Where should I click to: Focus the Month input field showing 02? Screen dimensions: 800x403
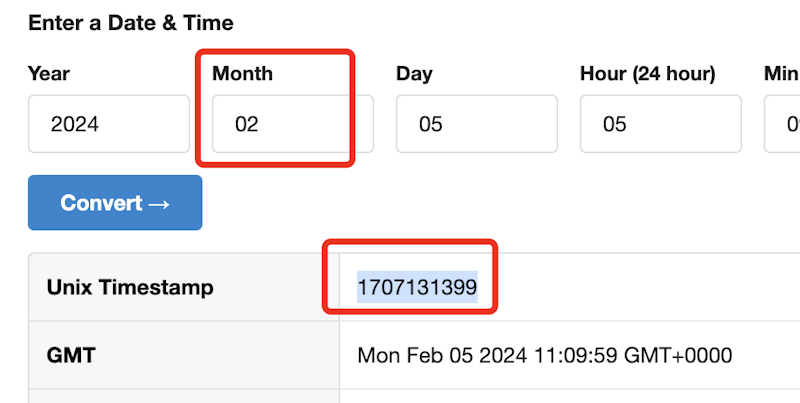pos(280,124)
